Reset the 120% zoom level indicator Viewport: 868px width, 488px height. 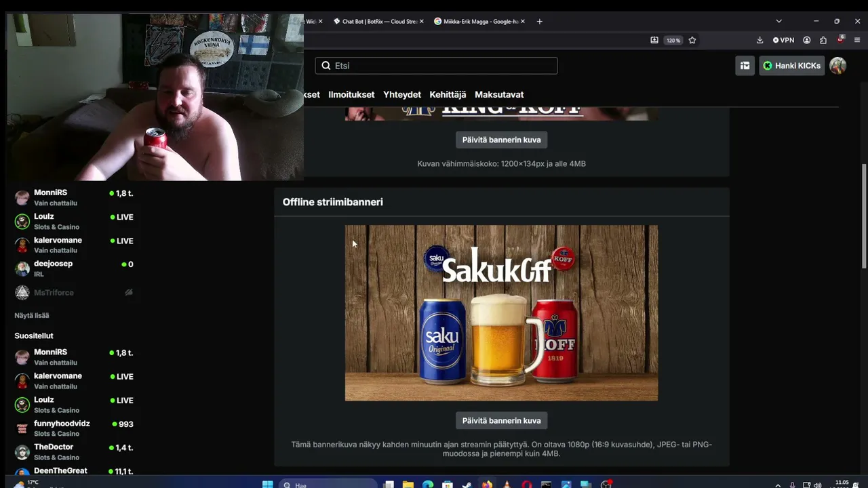click(x=673, y=40)
